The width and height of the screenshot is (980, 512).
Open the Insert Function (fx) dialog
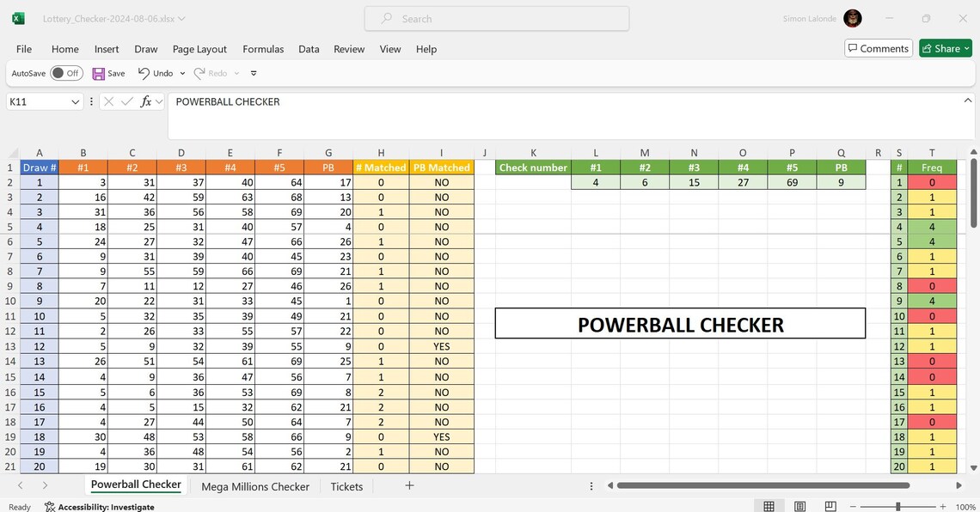click(x=145, y=101)
